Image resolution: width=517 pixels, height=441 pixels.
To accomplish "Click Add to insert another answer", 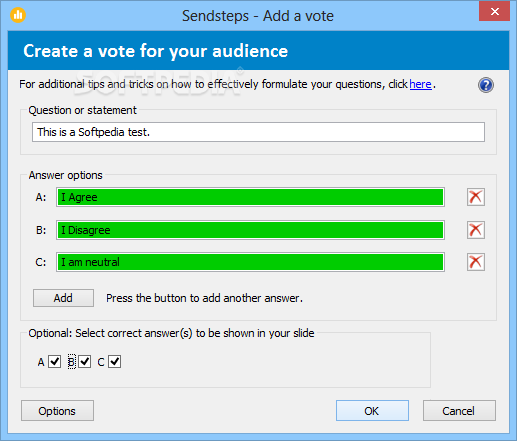I will (63, 298).
